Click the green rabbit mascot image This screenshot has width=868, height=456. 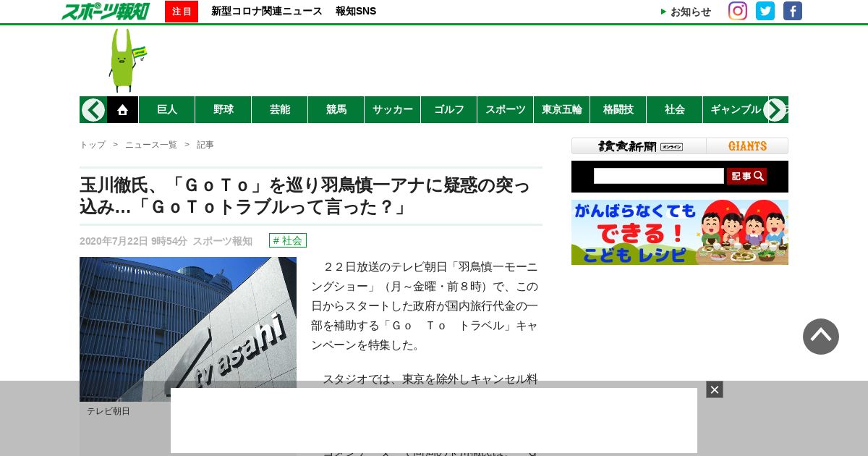point(127,60)
